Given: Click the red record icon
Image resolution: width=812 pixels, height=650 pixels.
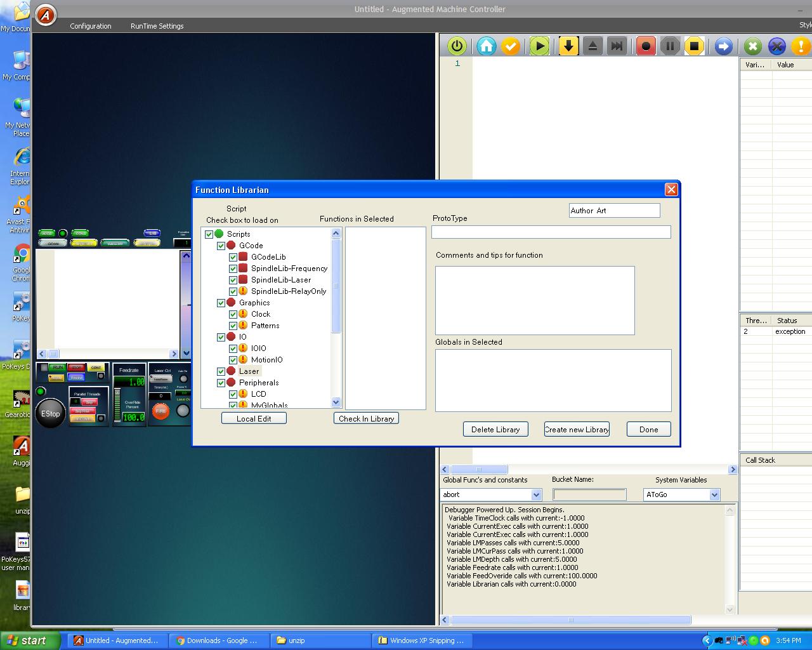Looking at the screenshot, I should pyautogui.click(x=646, y=46).
